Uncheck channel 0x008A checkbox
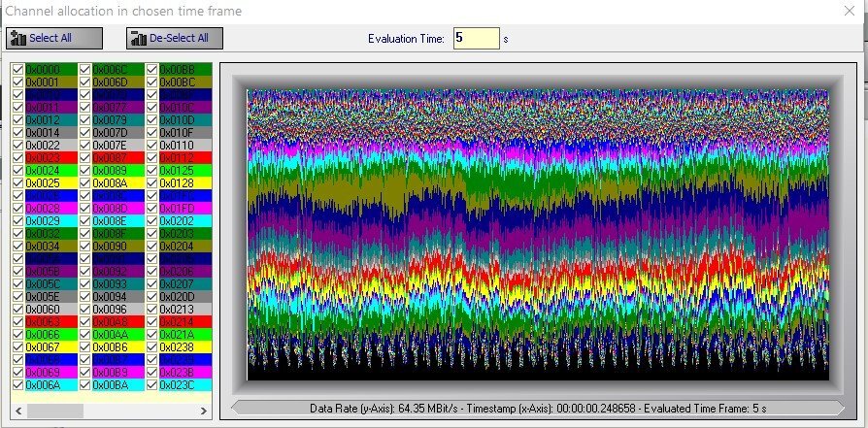868x428 pixels. tap(84, 183)
